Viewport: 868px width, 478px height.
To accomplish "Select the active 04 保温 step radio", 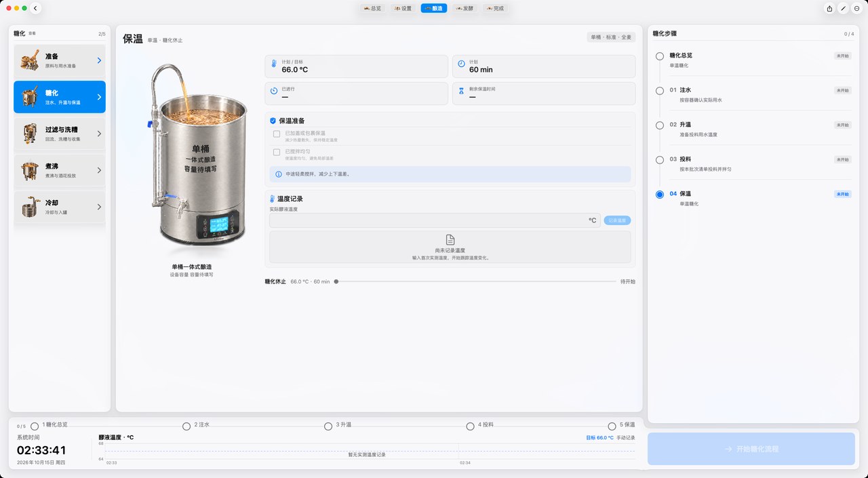I will tap(660, 195).
